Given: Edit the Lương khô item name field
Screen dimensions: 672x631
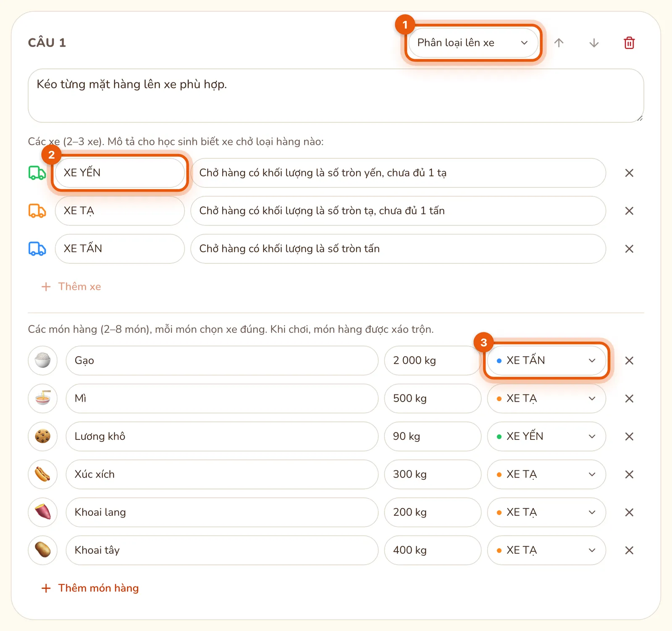Looking at the screenshot, I should (x=222, y=436).
